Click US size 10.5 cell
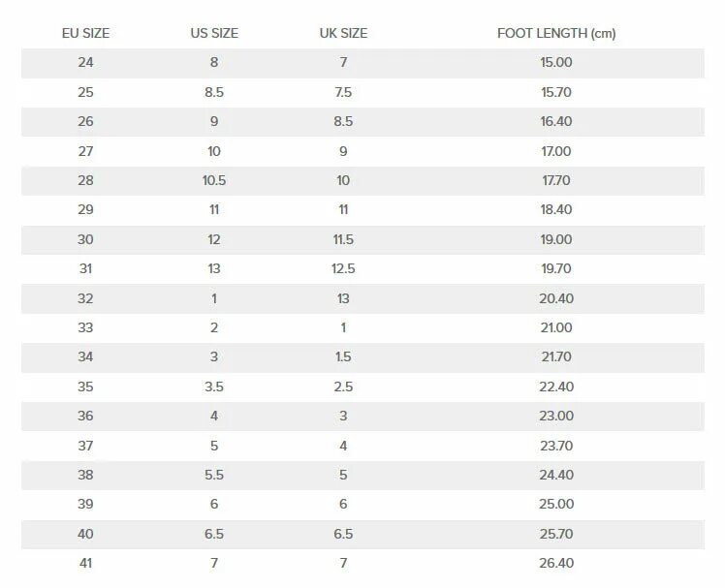 point(214,180)
